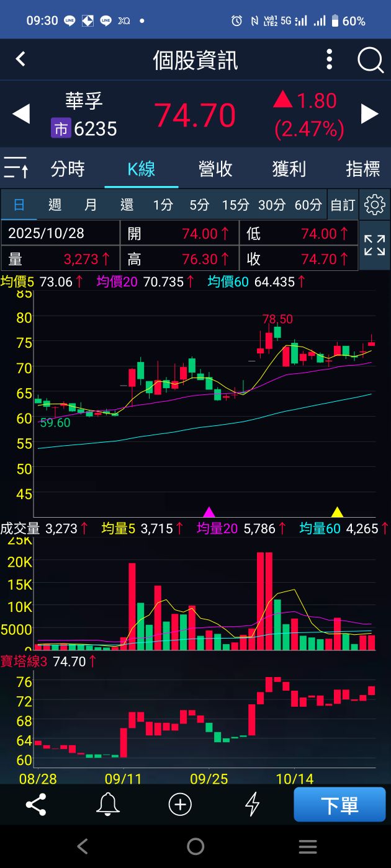Tap the stock name 華孚

pyautogui.click(x=84, y=100)
